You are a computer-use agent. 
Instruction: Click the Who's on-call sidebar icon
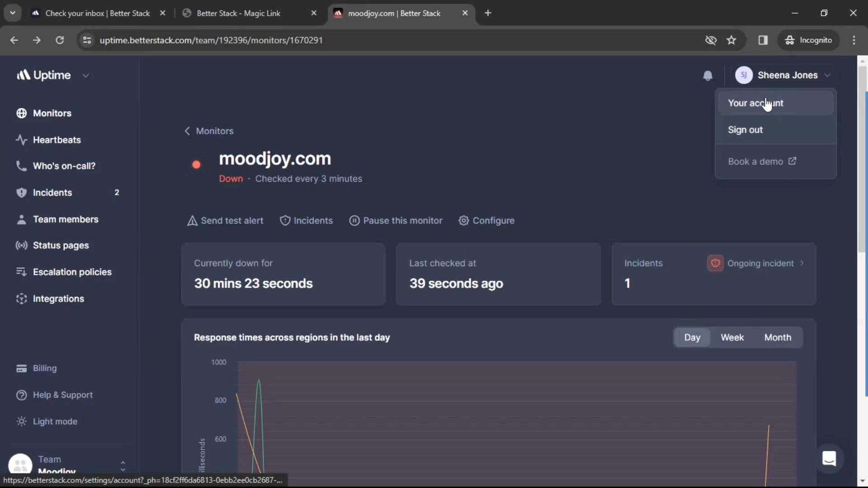click(x=20, y=166)
